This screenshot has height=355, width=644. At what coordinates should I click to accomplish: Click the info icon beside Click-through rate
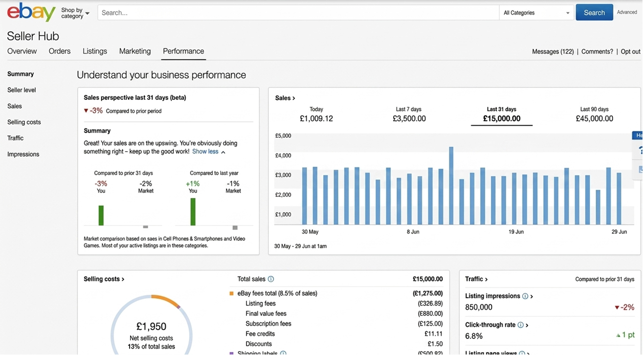pyautogui.click(x=520, y=325)
